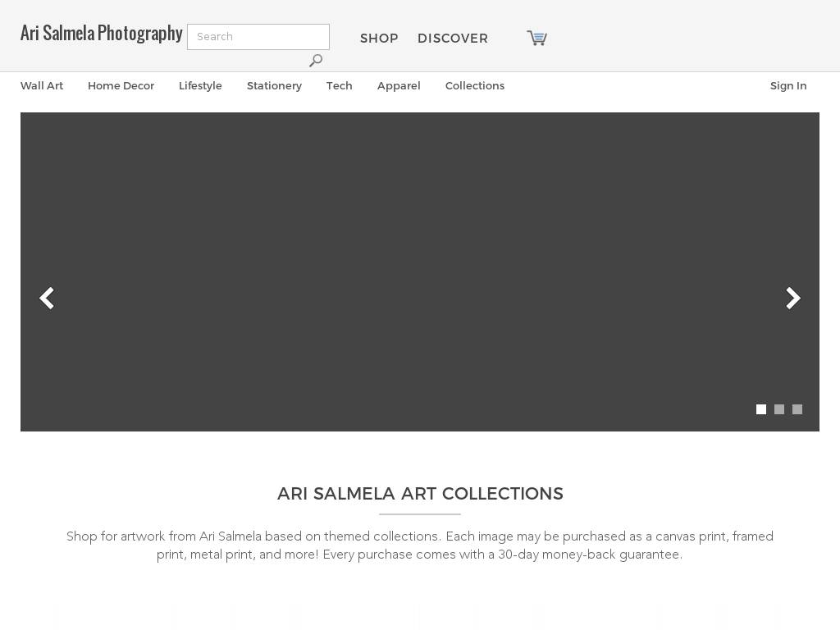The width and height of the screenshot is (840, 630).
Task: Open the Apparel category
Action: (x=399, y=85)
